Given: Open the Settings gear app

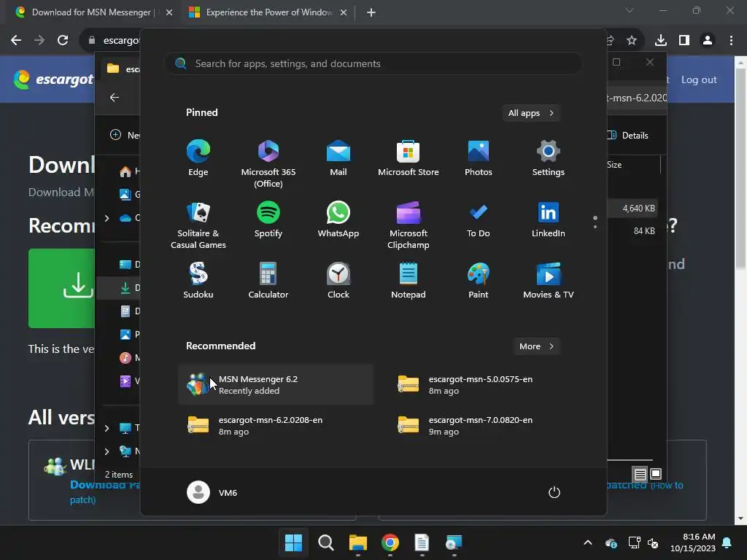Looking at the screenshot, I should pos(549,158).
